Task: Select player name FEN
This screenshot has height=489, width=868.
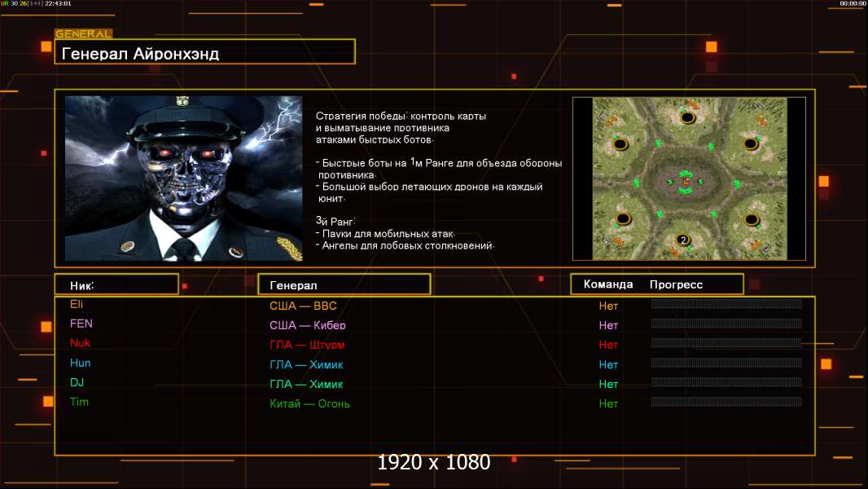Action: (81, 324)
